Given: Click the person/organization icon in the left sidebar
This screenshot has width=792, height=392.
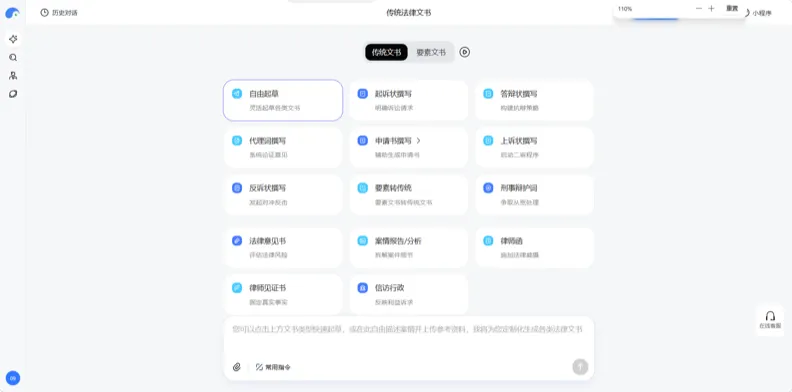Looking at the screenshot, I should 13,76.
